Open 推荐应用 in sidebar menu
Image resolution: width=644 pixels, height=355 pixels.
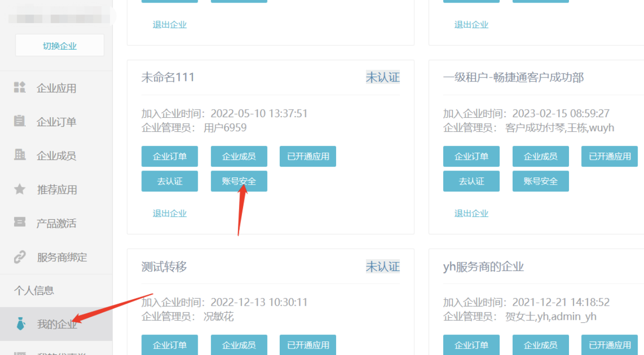56,190
